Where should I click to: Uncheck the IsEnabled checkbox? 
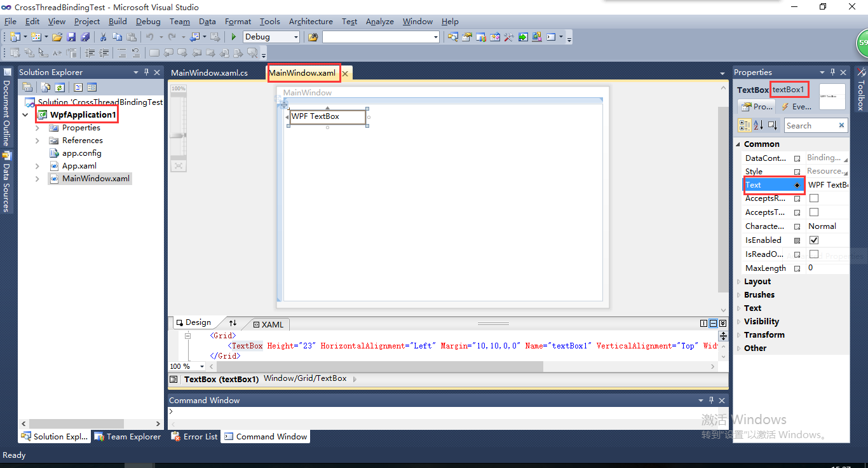pyautogui.click(x=814, y=240)
